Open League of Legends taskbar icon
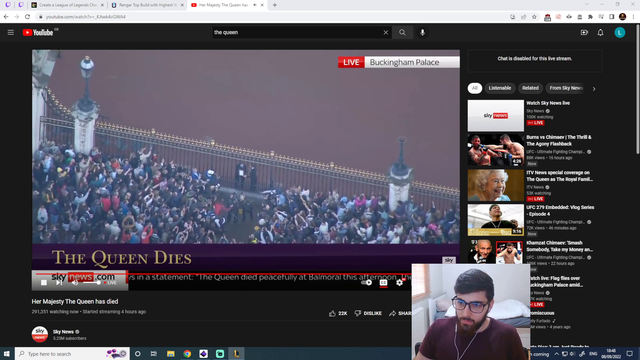640x360 pixels. 236,353
